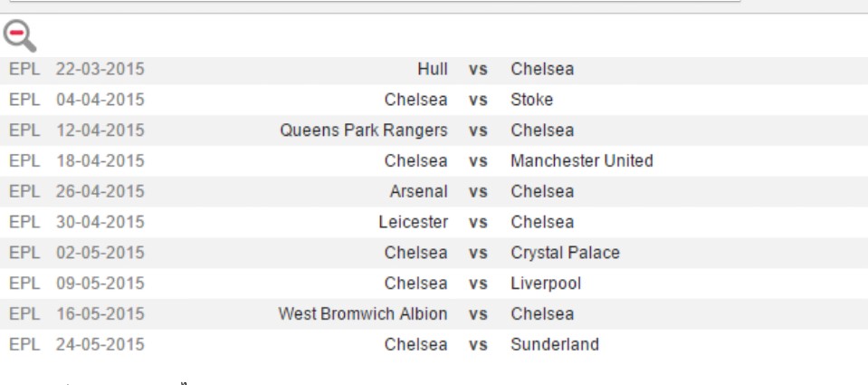Select the 02-05-2015 date entry

[x=100, y=253]
